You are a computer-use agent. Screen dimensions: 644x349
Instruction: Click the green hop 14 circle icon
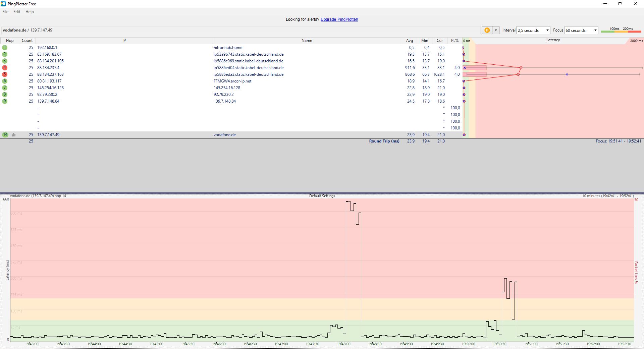coord(5,135)
